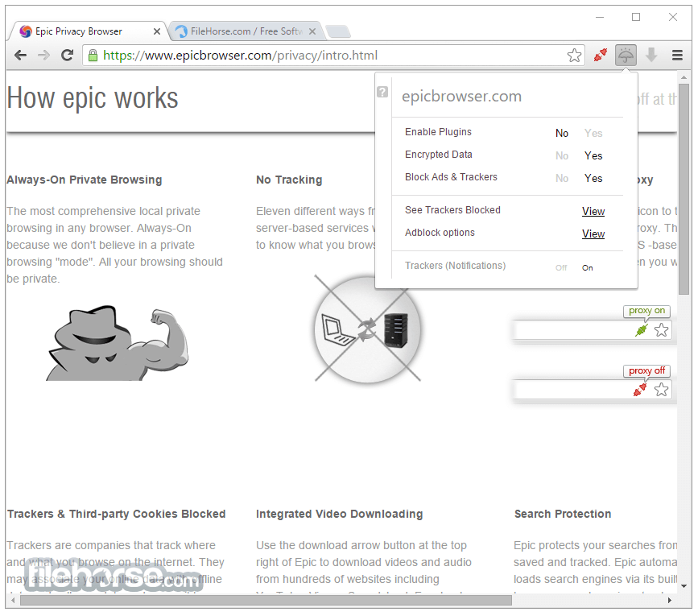
Task: Close the browser window
Action: [672, 18]
